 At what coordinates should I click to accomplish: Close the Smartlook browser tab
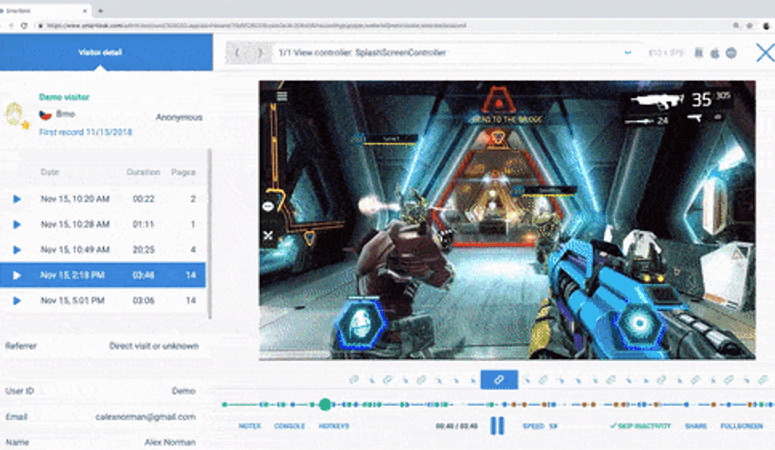point(85,10)
